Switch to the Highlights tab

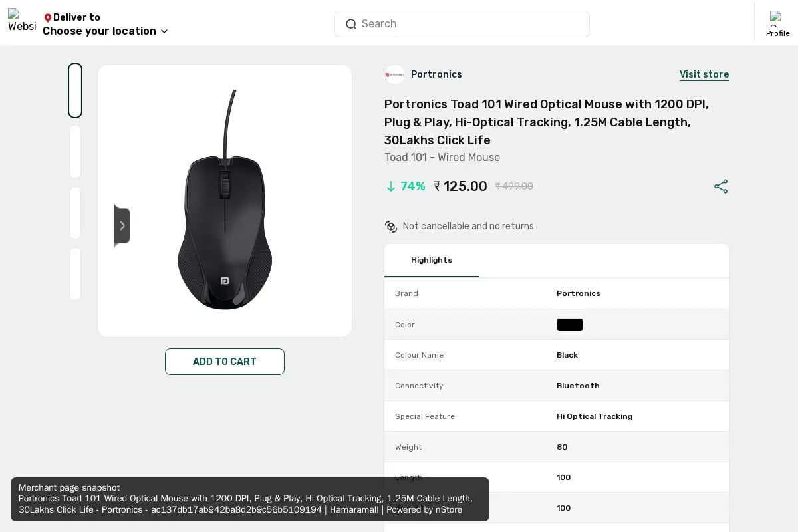click(432, 260)
